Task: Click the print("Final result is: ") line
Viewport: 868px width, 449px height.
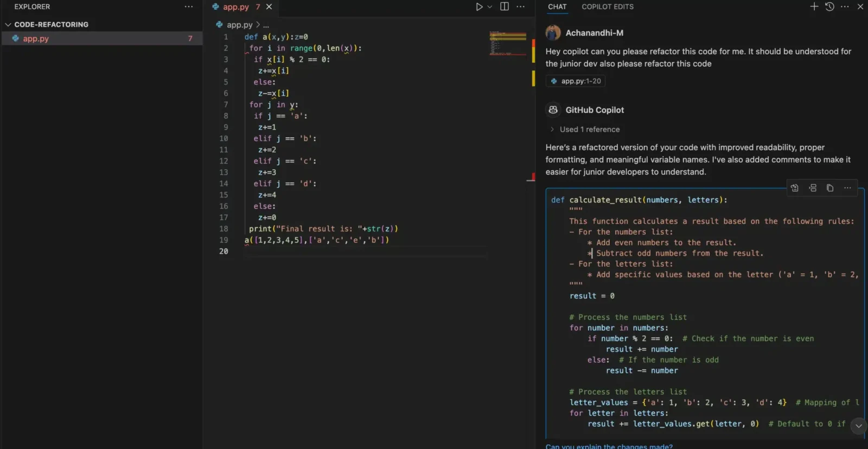Action: [323, 228]
